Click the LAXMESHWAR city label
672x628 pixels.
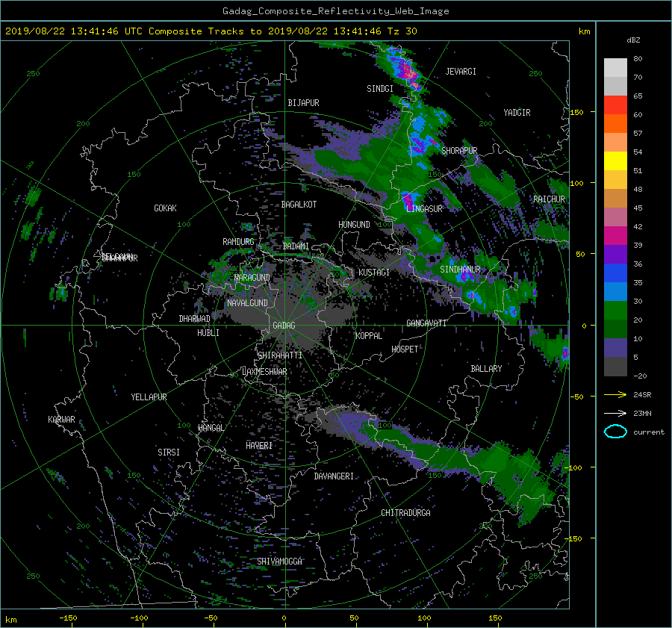click(x=264, y=372)
